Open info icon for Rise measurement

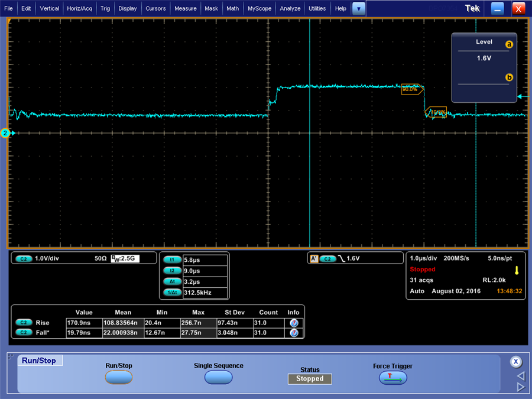point(294,323)
